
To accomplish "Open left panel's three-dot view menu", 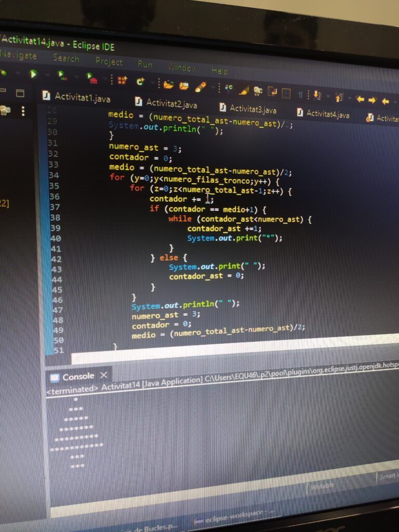I will click(x=23, y=111).
